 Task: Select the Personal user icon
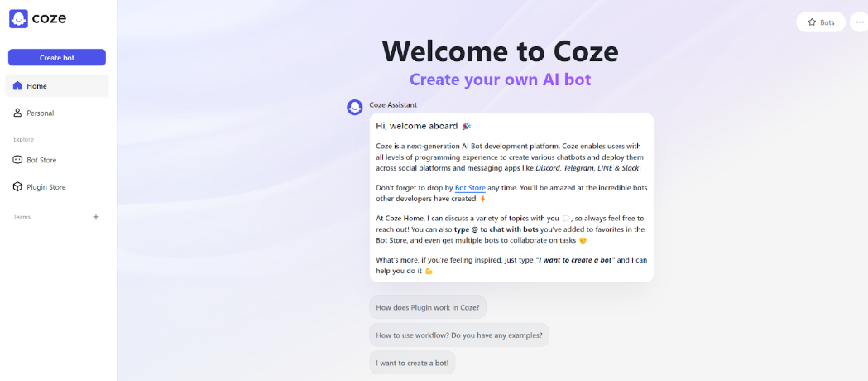[x=17, y=113]
